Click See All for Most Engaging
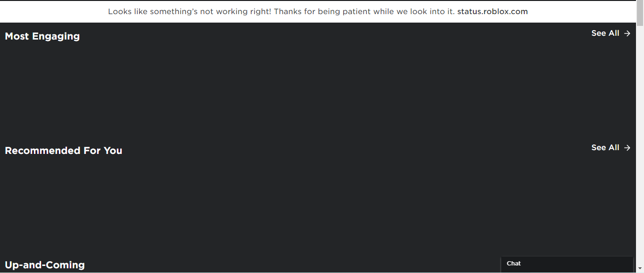Image resolution: width=644 pixels, height=273 pixels. [x=605, y=33]
